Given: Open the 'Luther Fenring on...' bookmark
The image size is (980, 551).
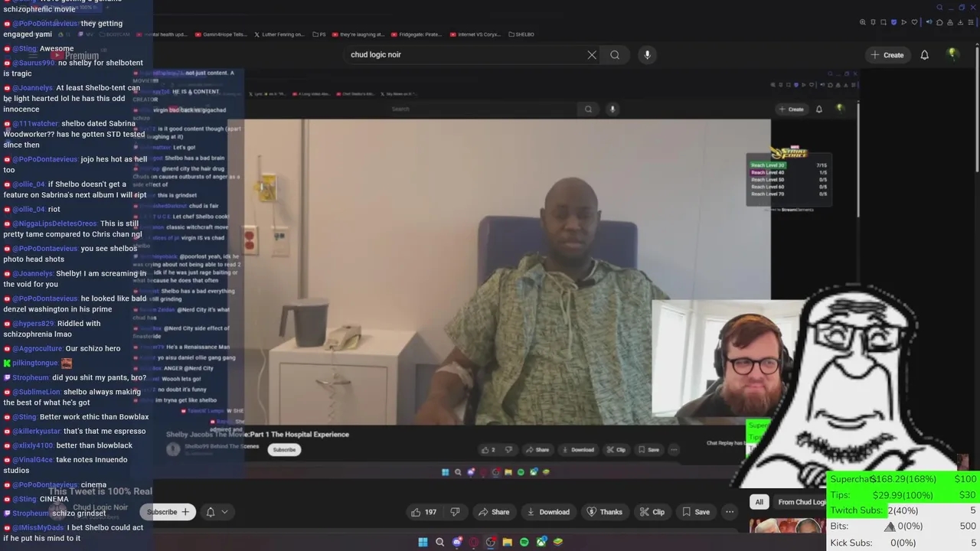Looking at the screenshot, I should 278,34.
